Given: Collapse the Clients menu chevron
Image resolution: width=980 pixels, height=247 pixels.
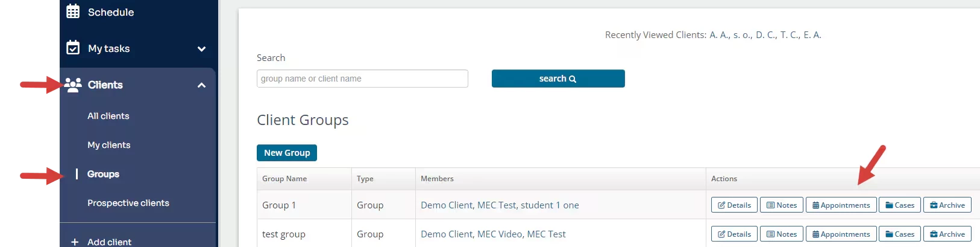Looking at the screenshot, I should pos(201,85).
